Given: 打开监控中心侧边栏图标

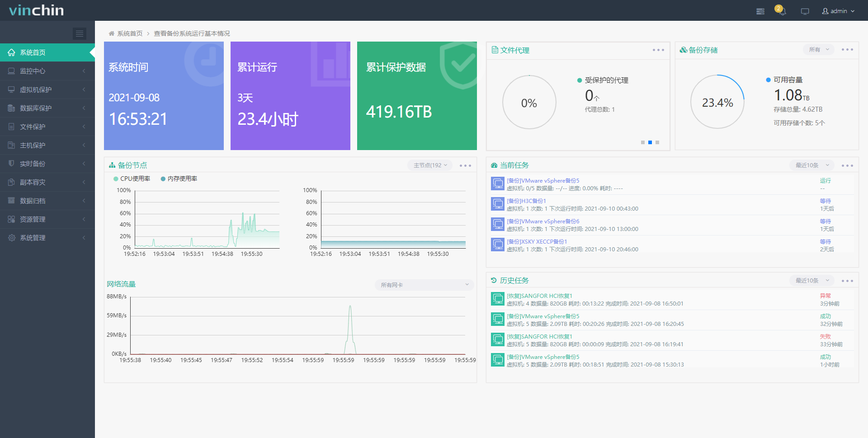Looking at the screenshot, I should [11, 71].
